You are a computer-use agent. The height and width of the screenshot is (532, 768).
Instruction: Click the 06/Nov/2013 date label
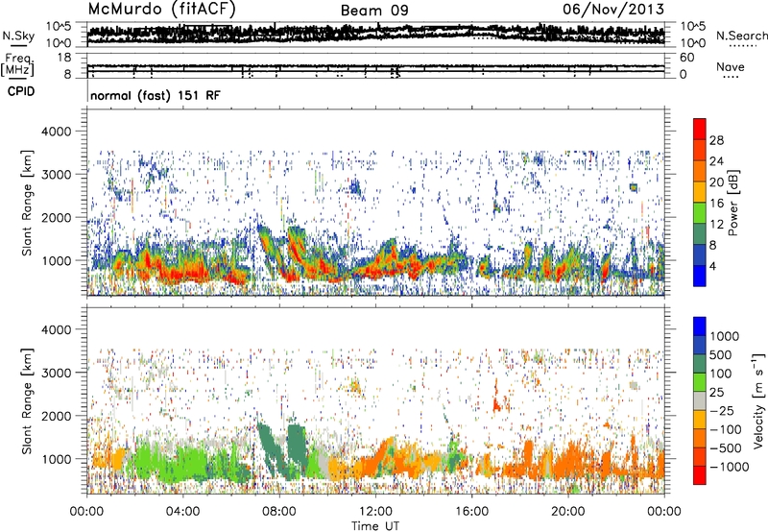coord(613,9)
